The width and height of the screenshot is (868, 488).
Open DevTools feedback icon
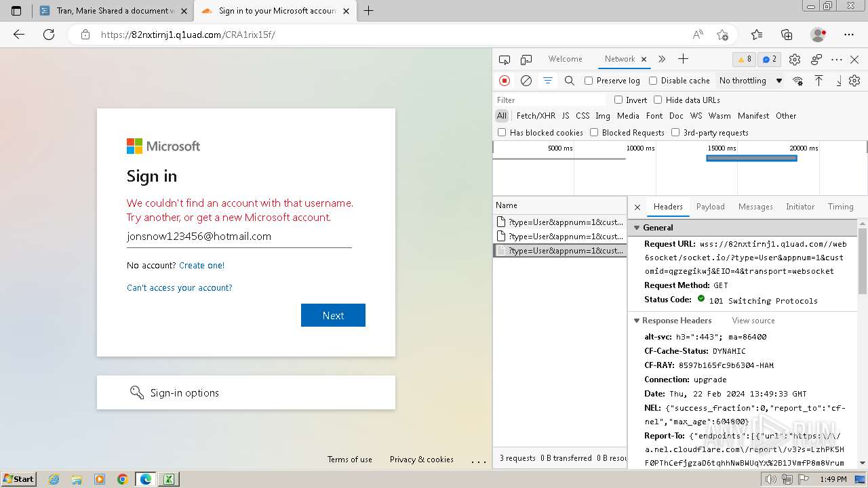click(x=816, y=60)
